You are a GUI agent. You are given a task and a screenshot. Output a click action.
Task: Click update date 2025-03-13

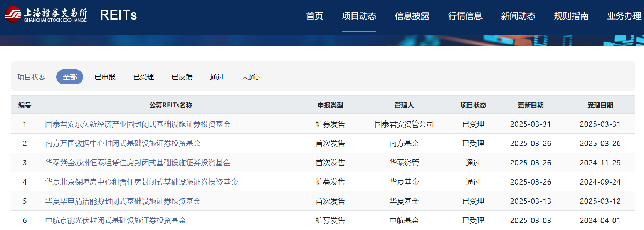531,201
